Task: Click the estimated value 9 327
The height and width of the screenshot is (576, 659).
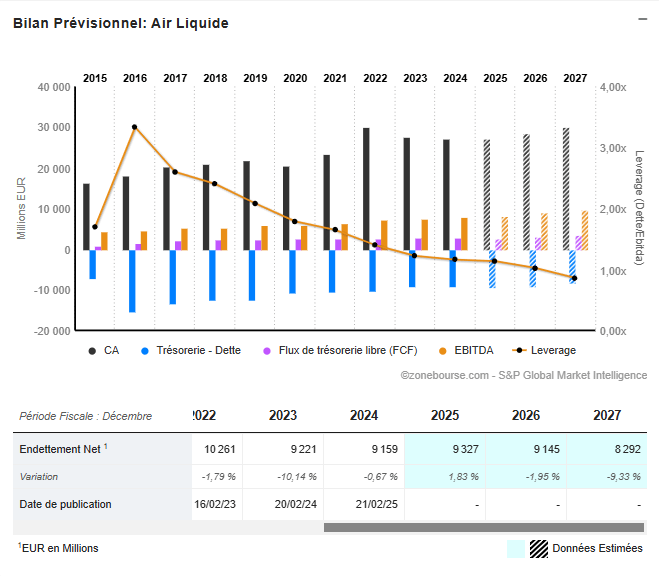Action: tap(466, 449)
